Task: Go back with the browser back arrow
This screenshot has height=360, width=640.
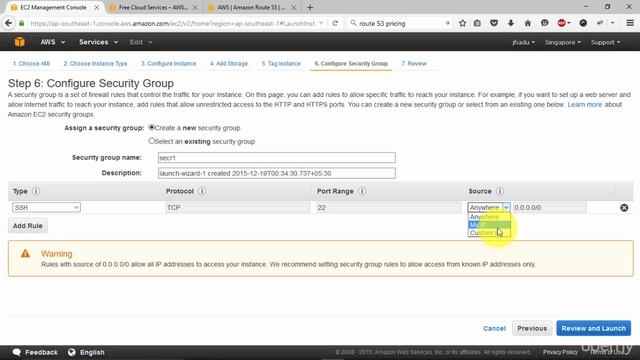Action: pyautogui.click(x=9, y=23)
